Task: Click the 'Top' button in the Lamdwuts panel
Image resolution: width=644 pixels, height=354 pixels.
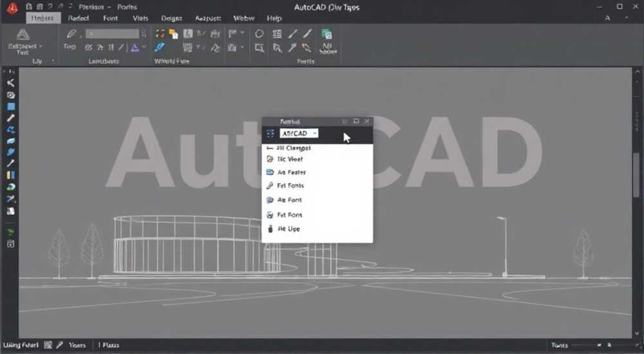Action: coord(70,47)
